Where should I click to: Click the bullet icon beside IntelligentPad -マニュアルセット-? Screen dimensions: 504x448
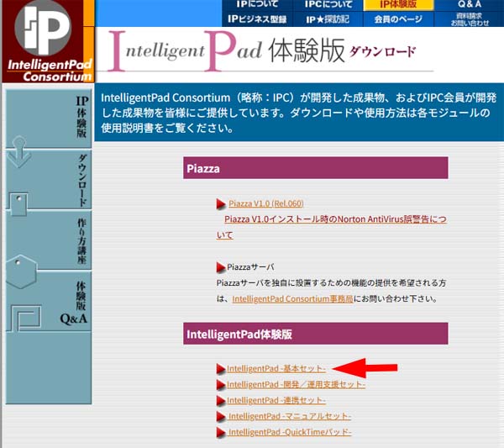click(221, 417)
